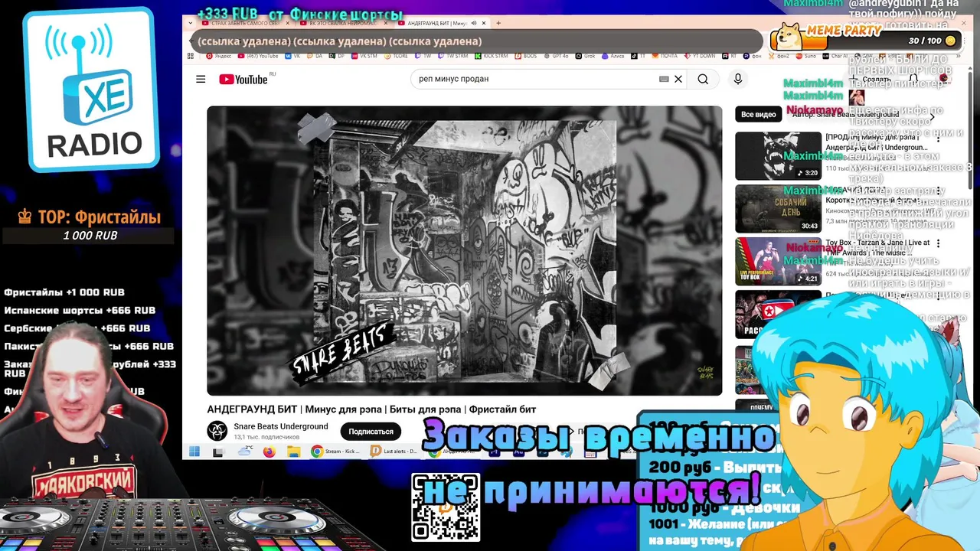Open the Windows Start menu
This screenshot has height=551, width=980.
tap(194, 452)
